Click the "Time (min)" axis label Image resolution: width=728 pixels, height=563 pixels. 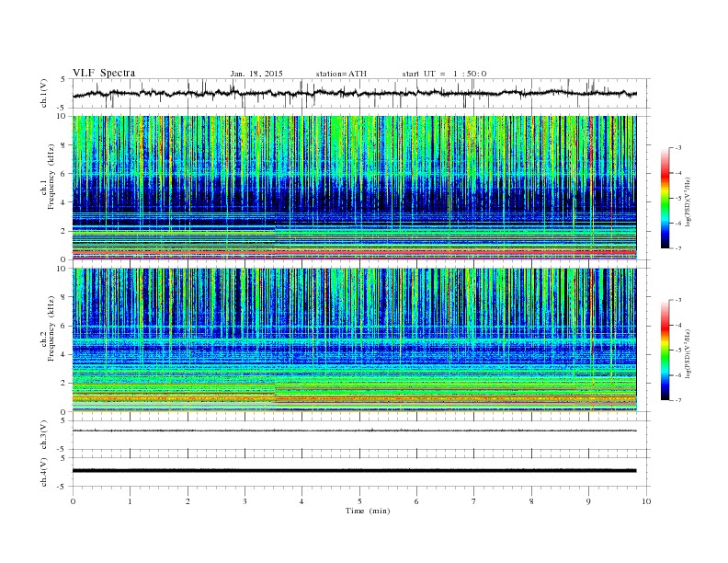[368, 511]
